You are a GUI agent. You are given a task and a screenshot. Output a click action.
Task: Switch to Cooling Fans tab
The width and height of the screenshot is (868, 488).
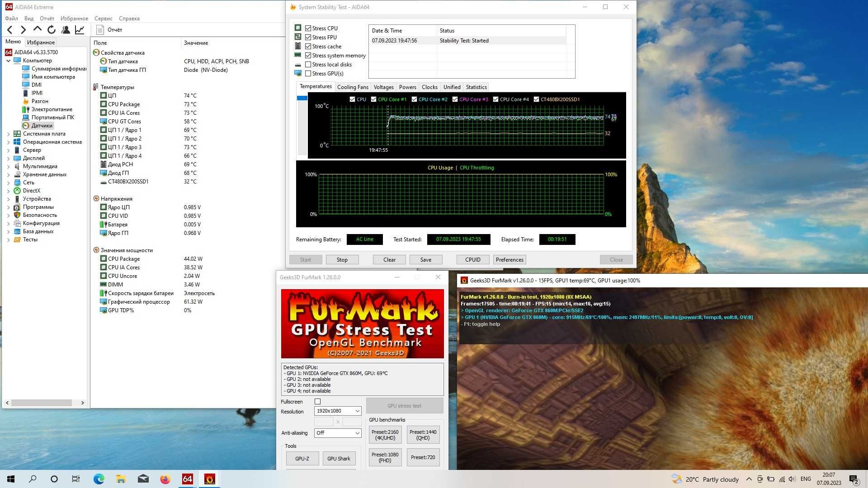[x=353, y=87]
